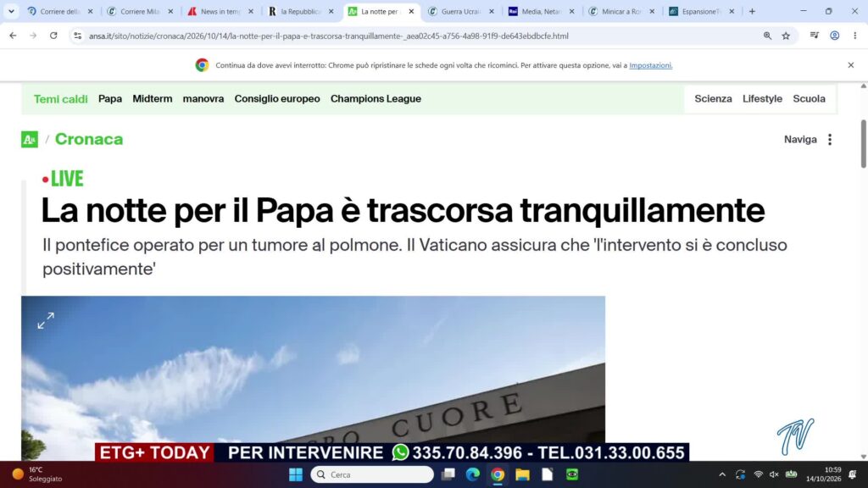The image size is (868, 488).
Task: Open the Impostazioni link
Action: pos(650,65)
